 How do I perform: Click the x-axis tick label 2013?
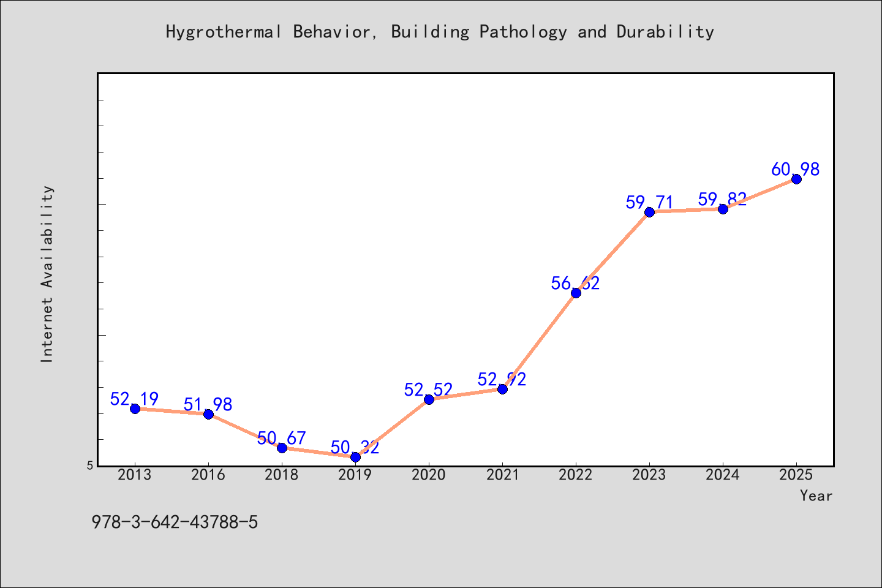click(x=135, y=475)
